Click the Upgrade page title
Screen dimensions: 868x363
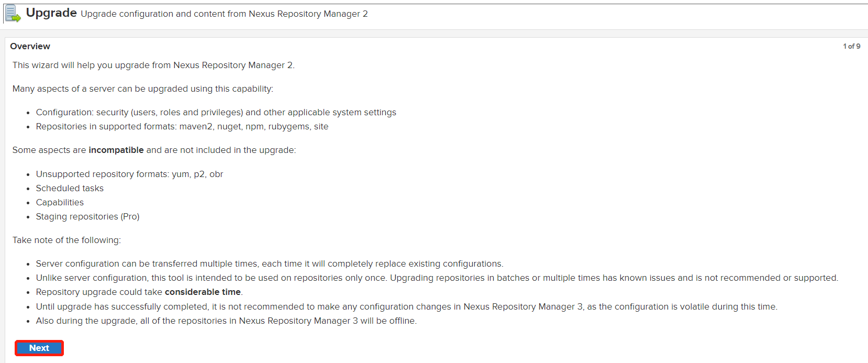(x=51, y=13)
